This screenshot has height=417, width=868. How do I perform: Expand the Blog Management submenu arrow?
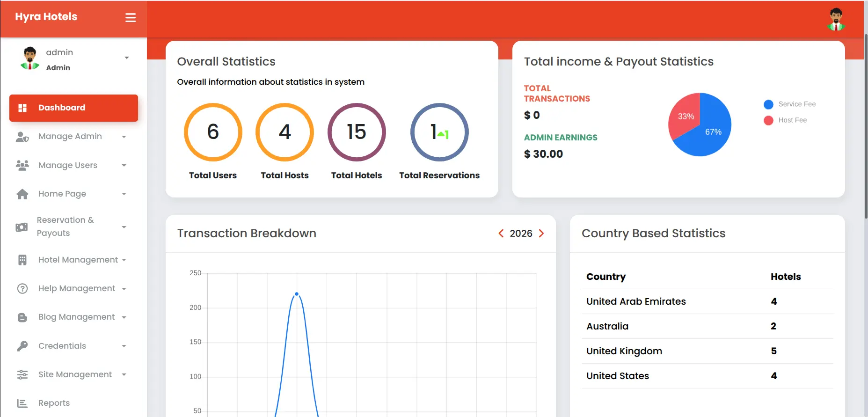coord(124,317)
